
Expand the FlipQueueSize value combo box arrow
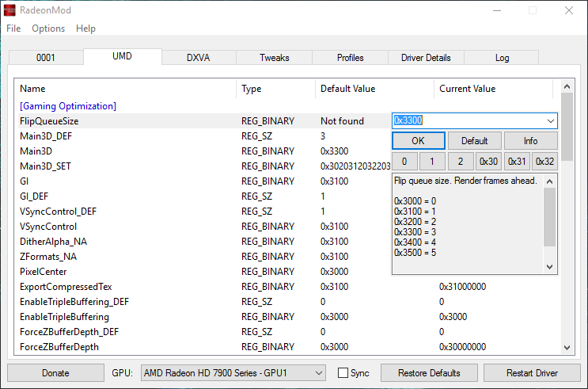550,121
